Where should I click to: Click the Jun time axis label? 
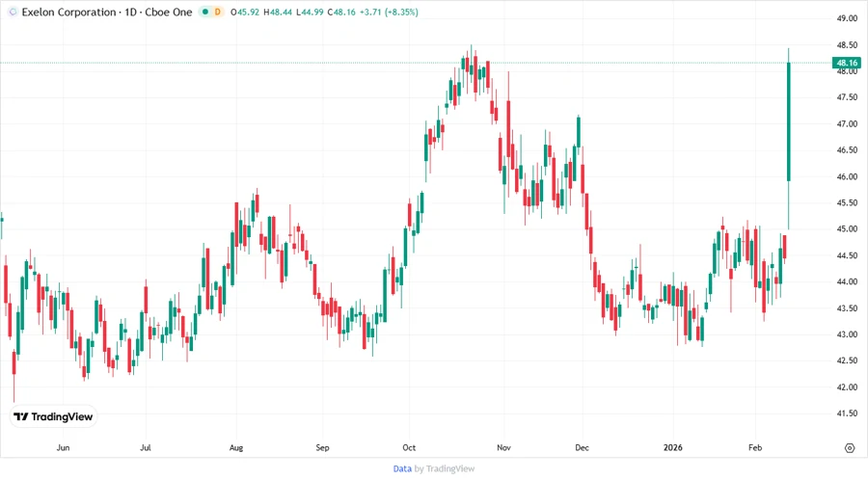click(63, 447)
